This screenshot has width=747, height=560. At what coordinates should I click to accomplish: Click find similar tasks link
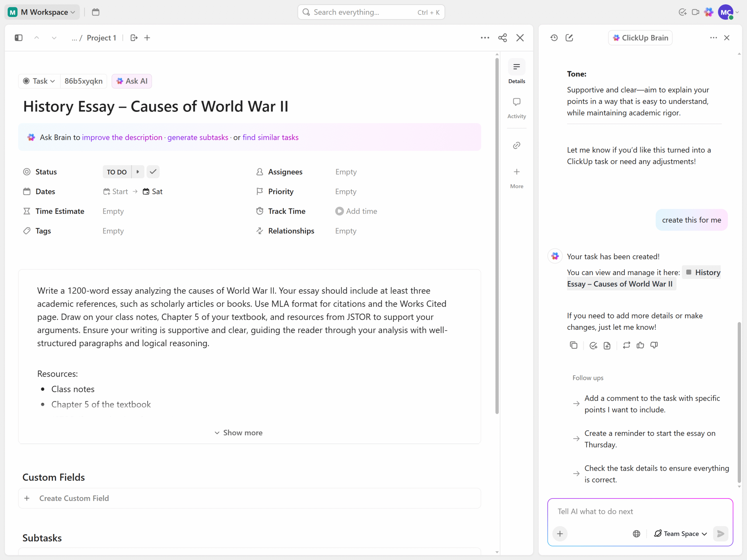point(270,137)
